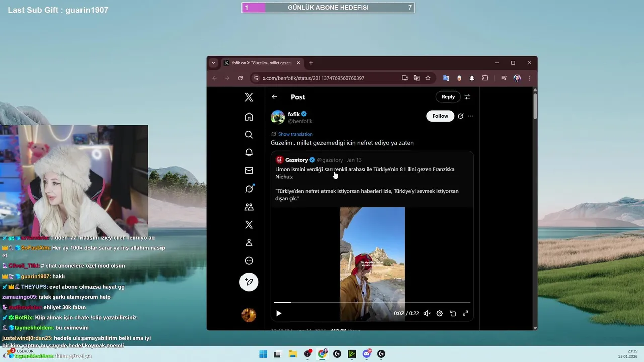This screenshot has height=362, width=644.
Task: Click the account avatar at sidebar bottom
Action: click(x=249, y=315)
